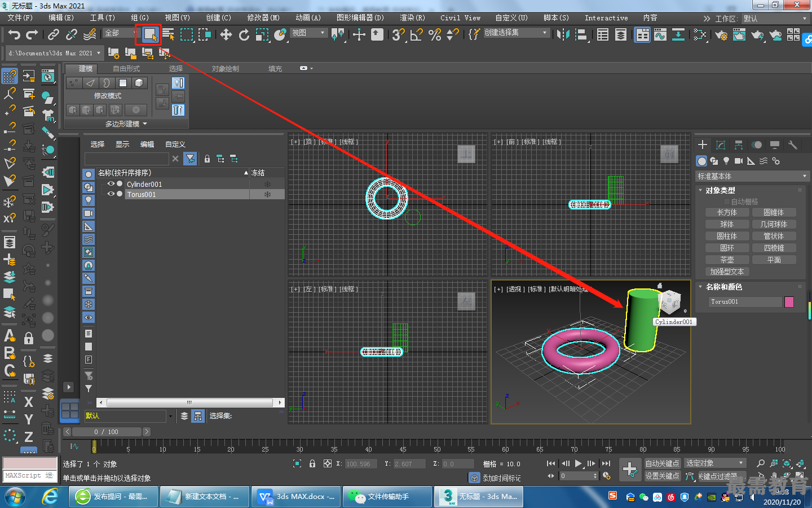Click the Align tool icon

(581, 35)
